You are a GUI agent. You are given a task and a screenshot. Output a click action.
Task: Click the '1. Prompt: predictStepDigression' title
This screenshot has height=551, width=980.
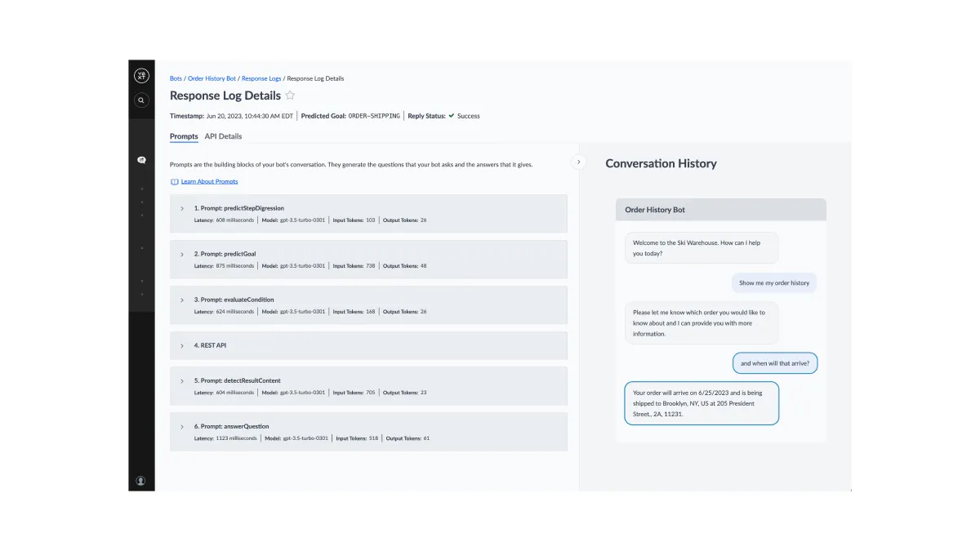(x=239, y=208)
